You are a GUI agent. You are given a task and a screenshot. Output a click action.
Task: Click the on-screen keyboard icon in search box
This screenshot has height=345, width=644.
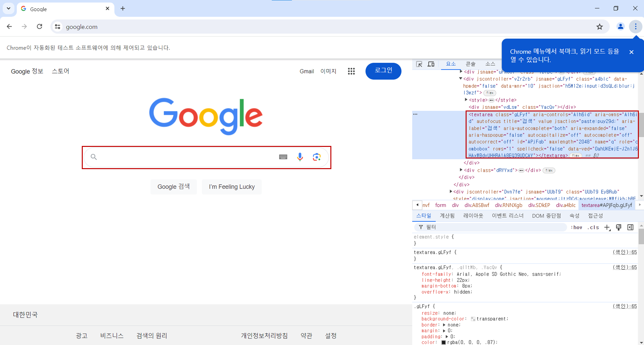(x=283, y=157)
